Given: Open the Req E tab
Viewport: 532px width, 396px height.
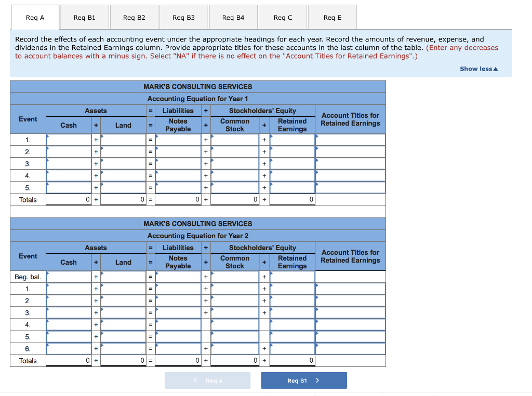Looking at the screenshot, I should click(x=332, y=17).
